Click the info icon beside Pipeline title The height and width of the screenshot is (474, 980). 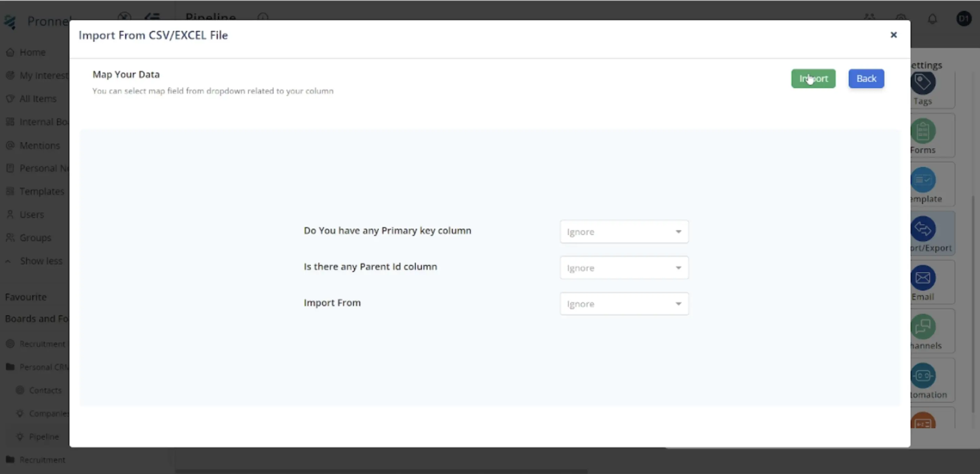[x=263, y=18]
